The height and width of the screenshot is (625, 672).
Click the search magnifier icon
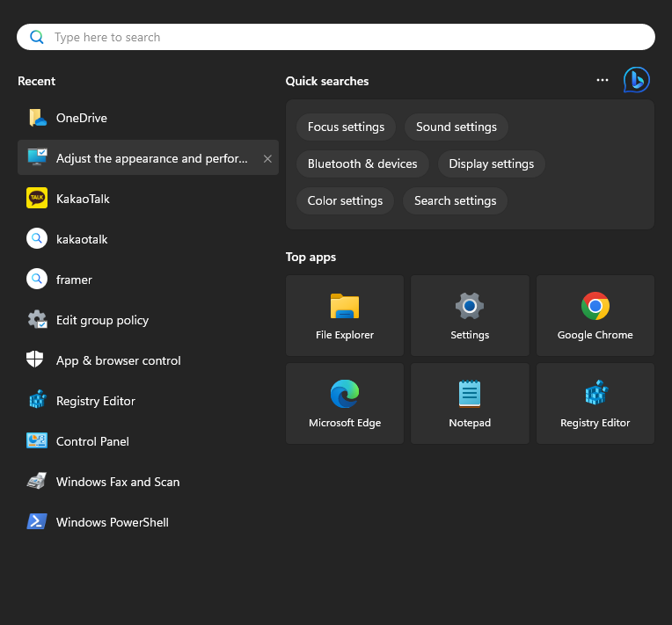[x=37, y=37]
